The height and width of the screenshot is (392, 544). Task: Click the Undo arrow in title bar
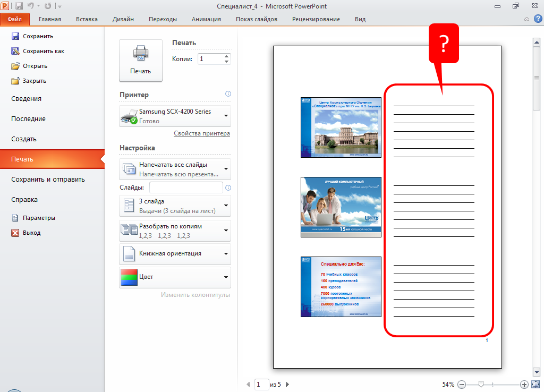click(31, 6)
